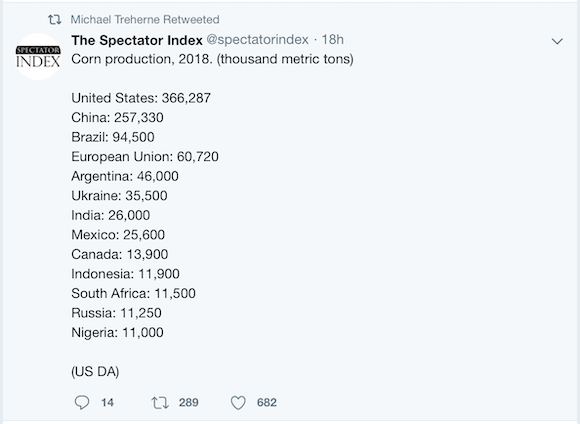This screenshot has width=580, height=424.
Task: Open the @spectatorindex handle
Action: [x=257, y=40]
